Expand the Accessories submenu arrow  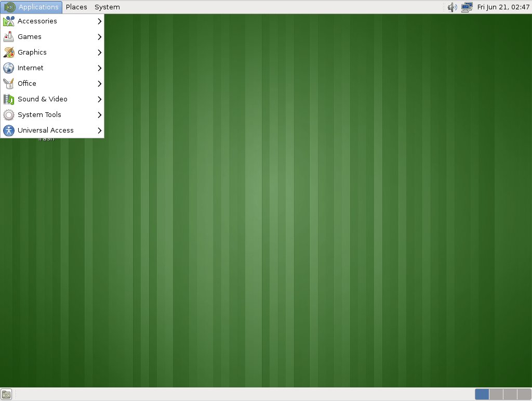(99, 21)
